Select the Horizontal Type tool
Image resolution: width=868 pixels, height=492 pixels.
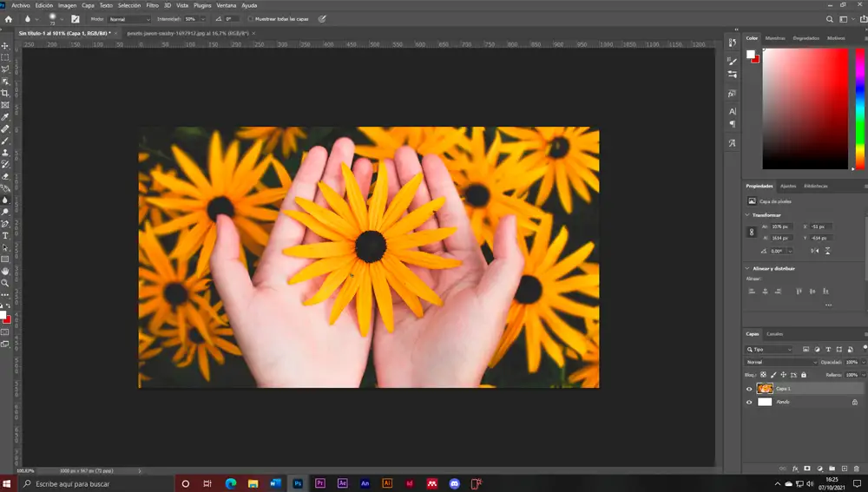[5, 236]
